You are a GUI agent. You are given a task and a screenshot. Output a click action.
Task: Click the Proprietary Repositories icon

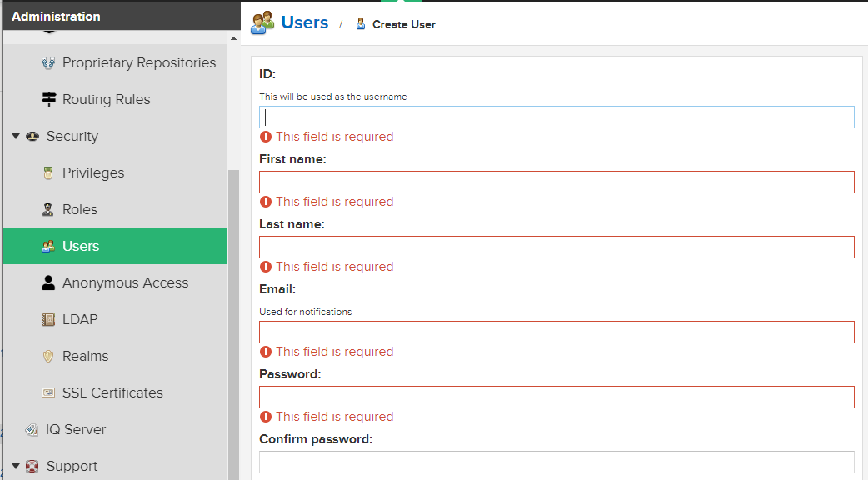[48, 62]
